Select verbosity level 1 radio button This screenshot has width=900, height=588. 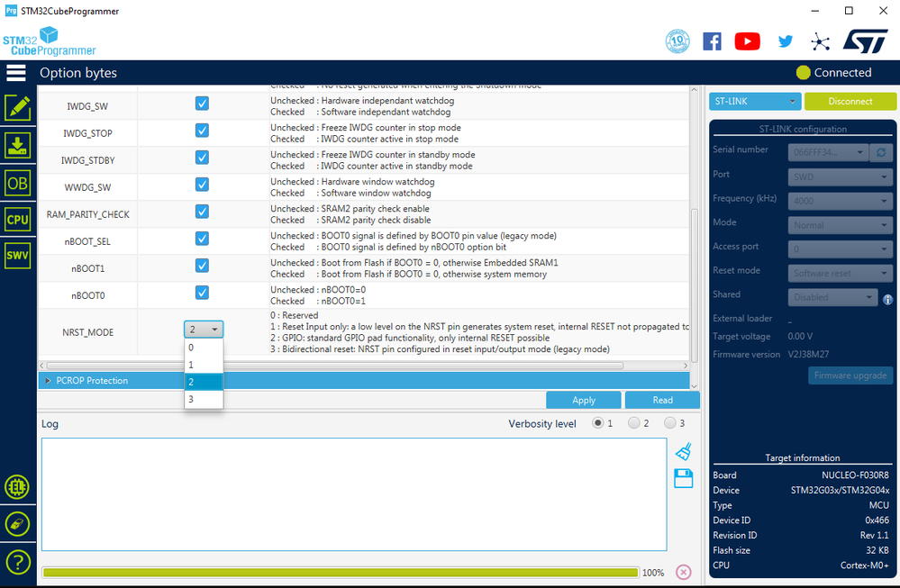pyautogui.click(x=597, y=423)
